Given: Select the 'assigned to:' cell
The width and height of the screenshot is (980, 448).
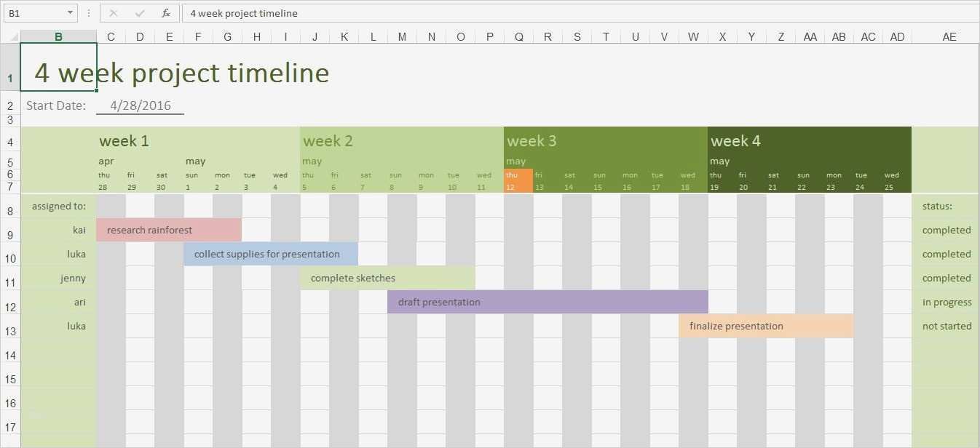Looking at the screenshot, I should coord(58,206).
